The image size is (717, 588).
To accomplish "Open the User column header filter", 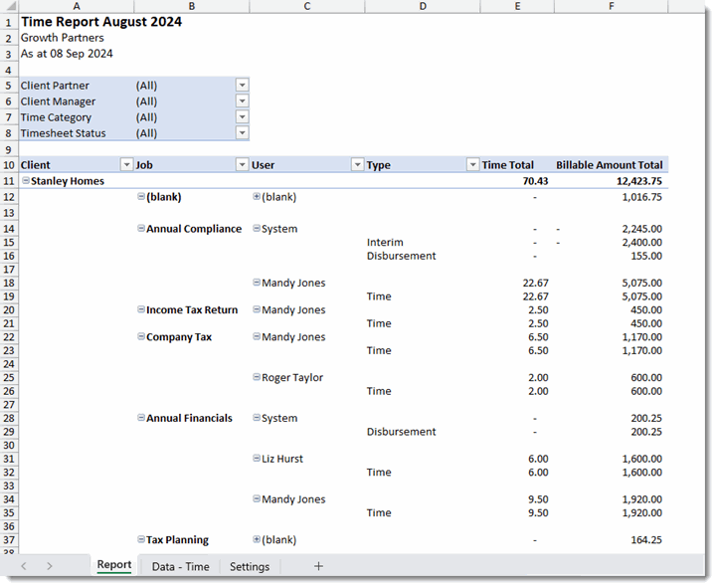I will pos(357,165).
